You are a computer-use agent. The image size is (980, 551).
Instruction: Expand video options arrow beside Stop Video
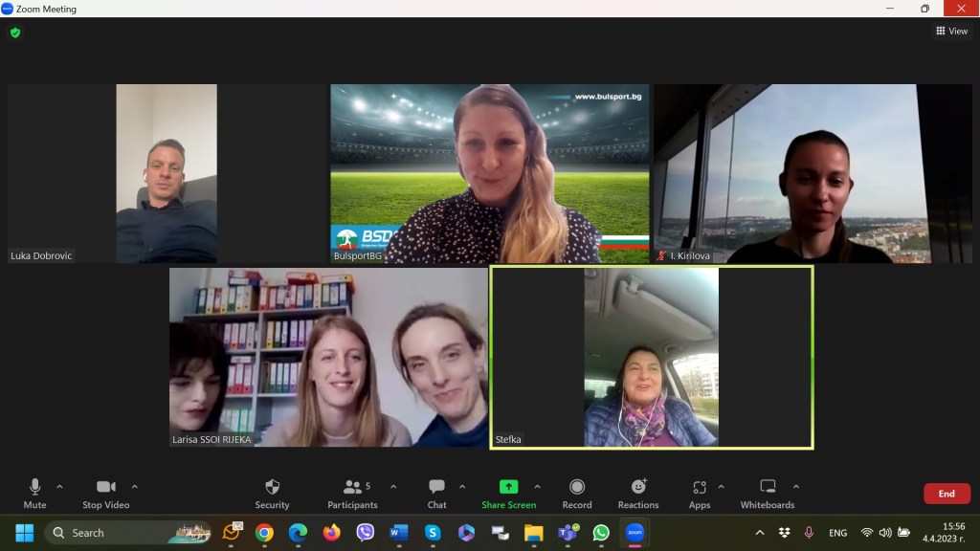(134, 487)
